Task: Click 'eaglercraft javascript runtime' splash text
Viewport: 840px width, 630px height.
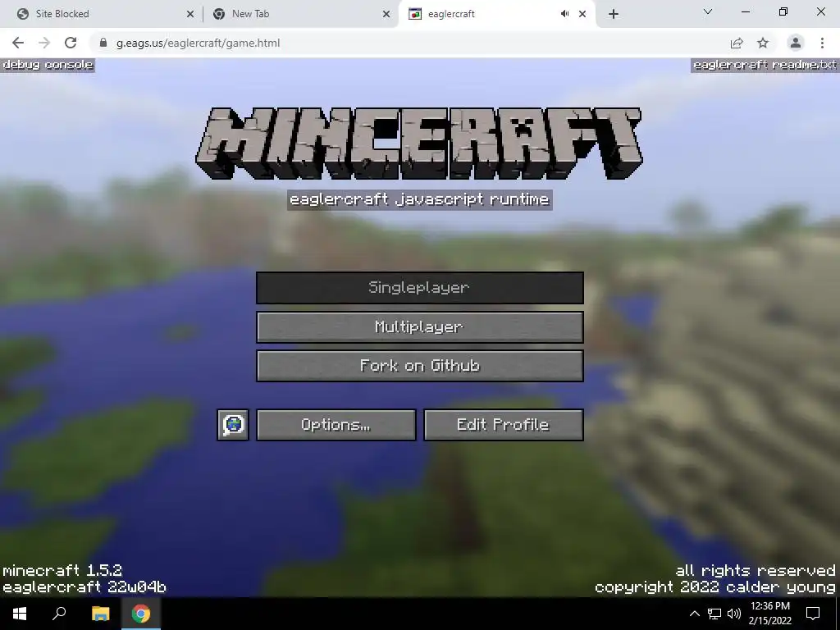Action: coord(419,200)
